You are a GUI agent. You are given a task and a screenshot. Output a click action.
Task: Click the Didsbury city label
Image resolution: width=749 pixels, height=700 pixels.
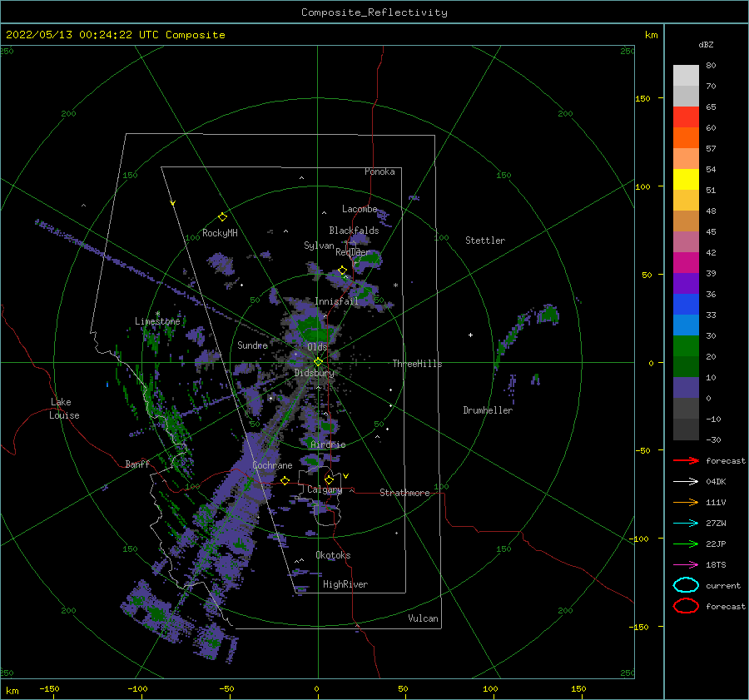pos(314,373)
